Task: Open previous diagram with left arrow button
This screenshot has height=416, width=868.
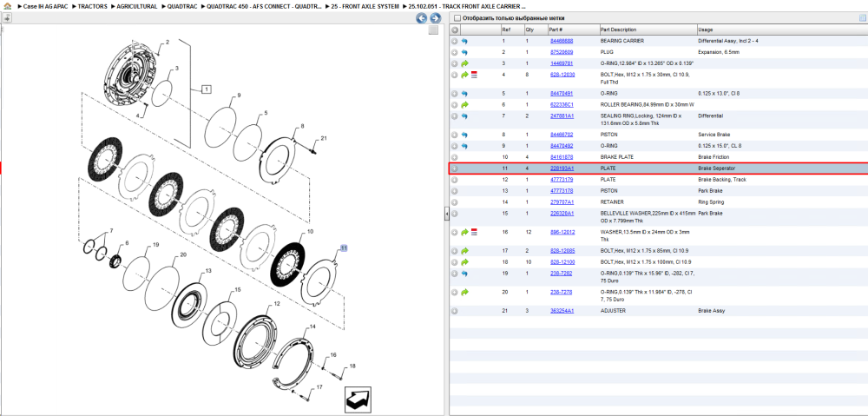Action: click(x=421, y=18)
